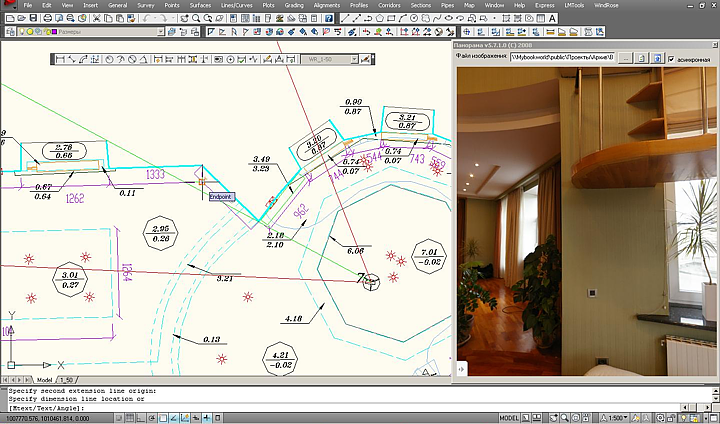Click the Файл изображения path field
This screenshot has height=424, width=720.
click(562, 58)
